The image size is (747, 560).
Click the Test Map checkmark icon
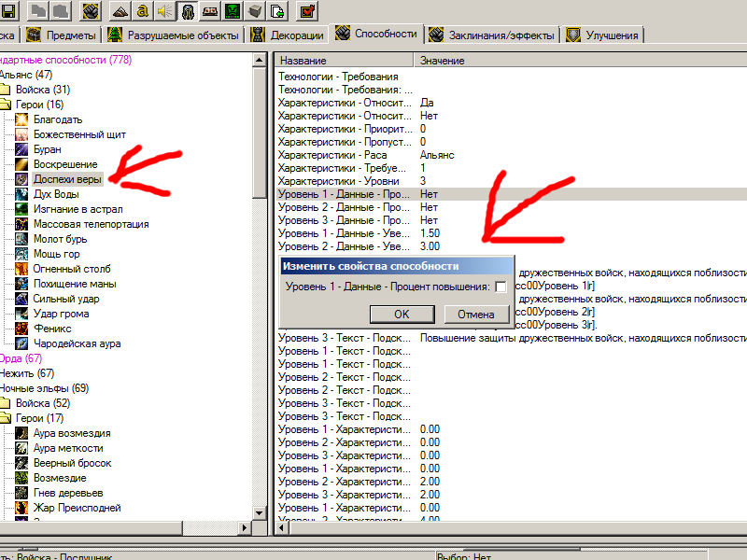point(307,10)
